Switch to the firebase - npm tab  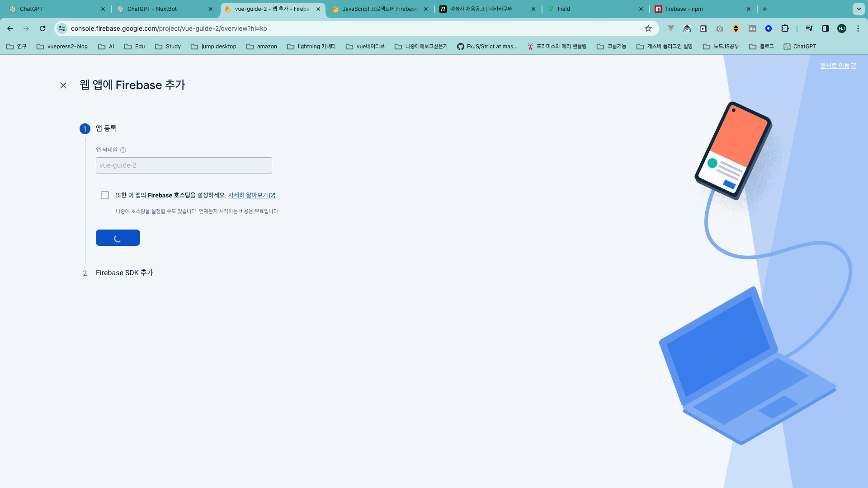pos(703,9)
